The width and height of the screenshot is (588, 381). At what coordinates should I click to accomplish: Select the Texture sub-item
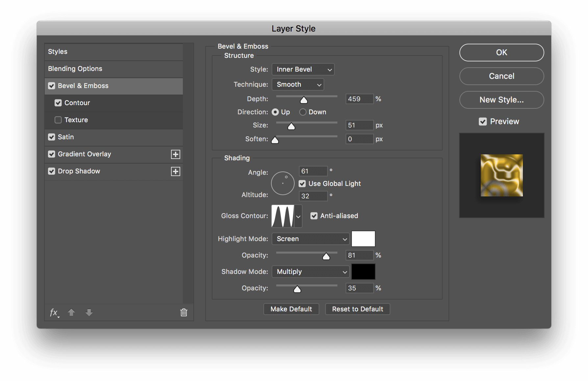click(76, 120)
